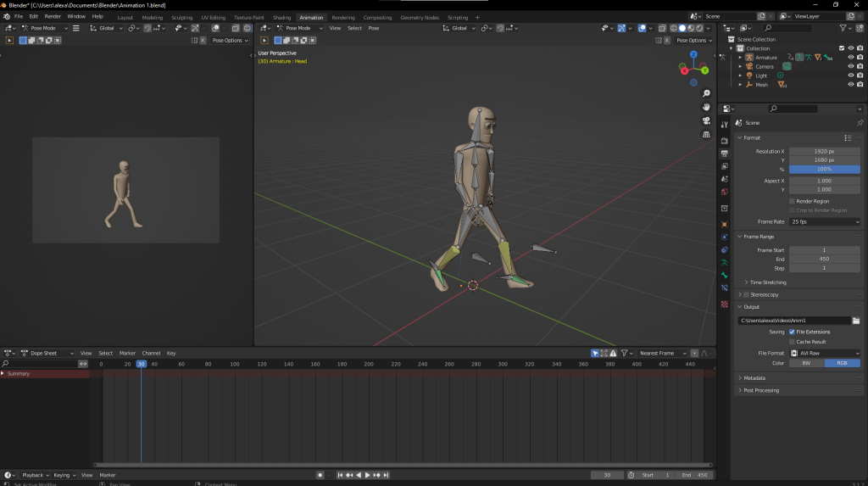
Task: Enable the Render Region checkbox
Action: [792, 201]
